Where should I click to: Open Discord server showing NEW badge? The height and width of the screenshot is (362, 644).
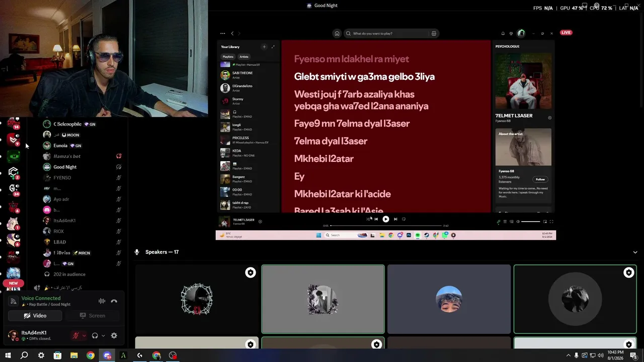(14, 283)
